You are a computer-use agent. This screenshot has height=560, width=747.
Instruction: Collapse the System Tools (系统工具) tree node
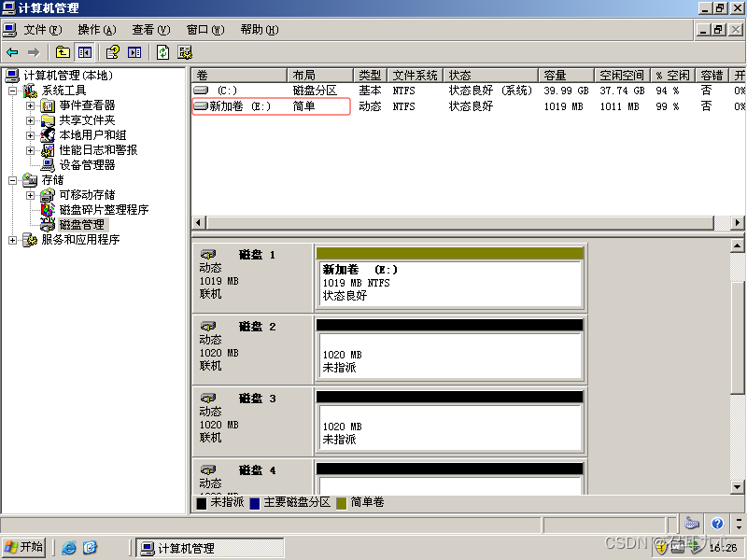coord(13,91)
